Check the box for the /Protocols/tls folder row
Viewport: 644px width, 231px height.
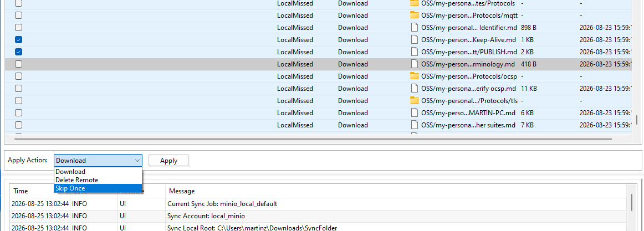(x=18, y=100)
